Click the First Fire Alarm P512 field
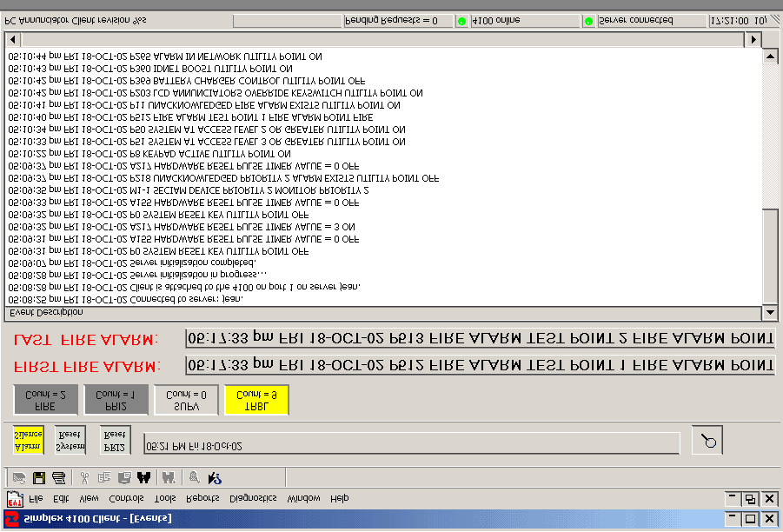Image resolution: width=783 pixels, height=532 pixels. click(480, 365)
